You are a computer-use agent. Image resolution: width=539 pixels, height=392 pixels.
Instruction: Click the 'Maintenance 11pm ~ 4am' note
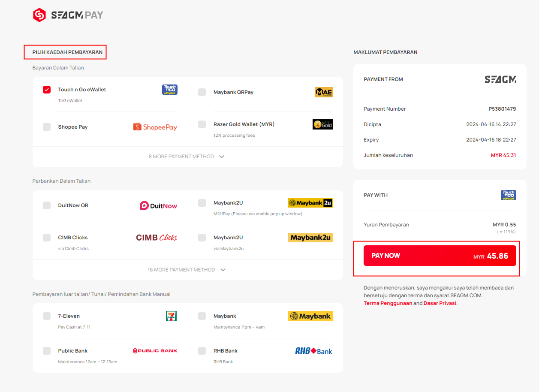[x=239, y=327]
